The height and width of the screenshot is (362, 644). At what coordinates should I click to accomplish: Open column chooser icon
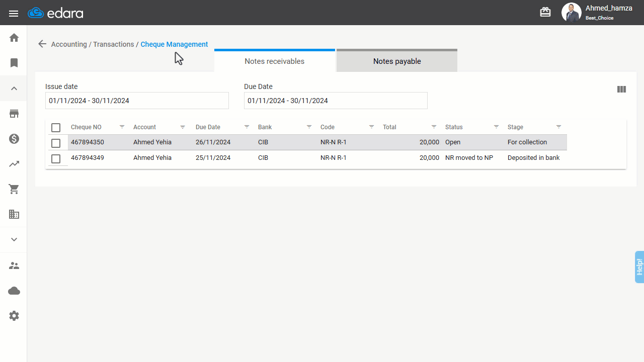coord(621,89)
